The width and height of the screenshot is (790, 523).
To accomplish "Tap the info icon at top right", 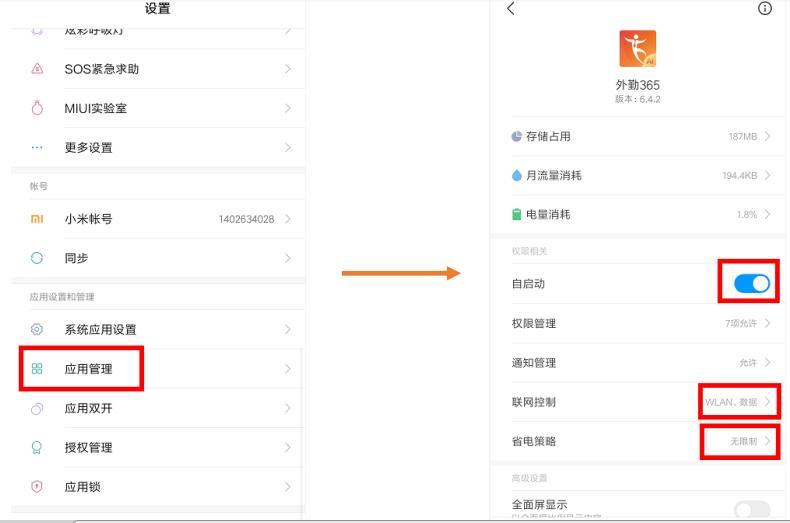I will pos(765,9).
